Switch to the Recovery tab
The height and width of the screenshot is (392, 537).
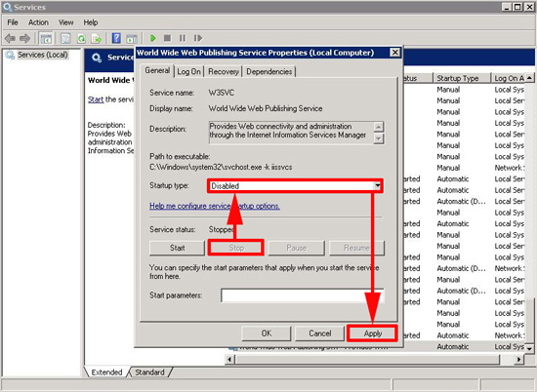tap(224, 71)
